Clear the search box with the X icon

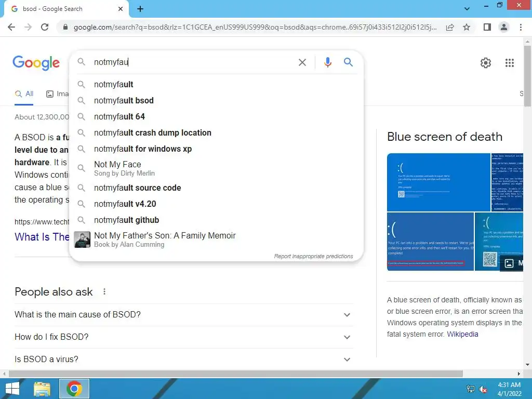(302, 62)
